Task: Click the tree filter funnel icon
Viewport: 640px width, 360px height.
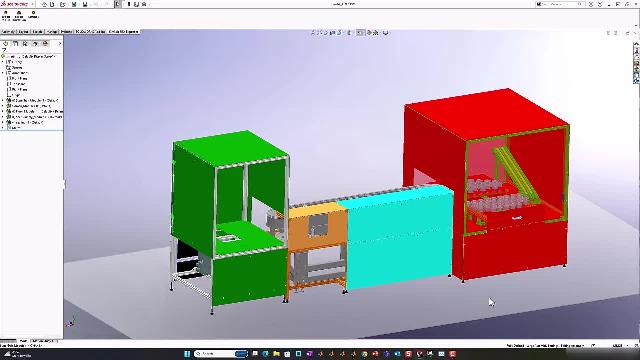Action: pyautogui.click(x=4, y=50)
